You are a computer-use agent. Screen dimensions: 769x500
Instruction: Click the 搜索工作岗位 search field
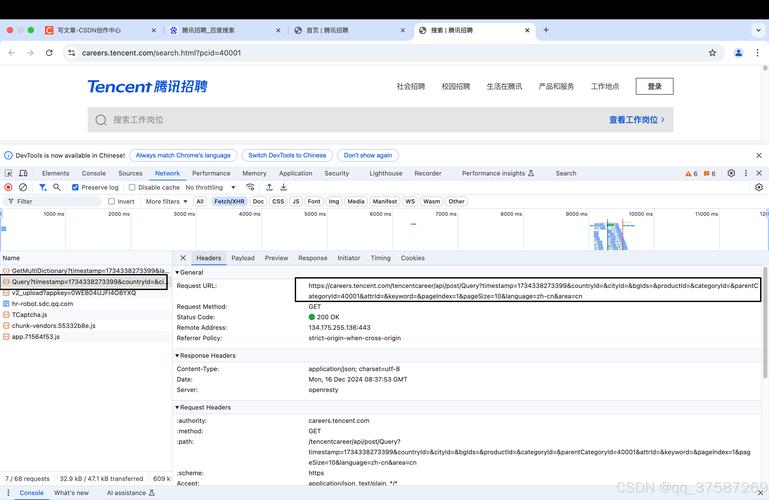[380, 120]
